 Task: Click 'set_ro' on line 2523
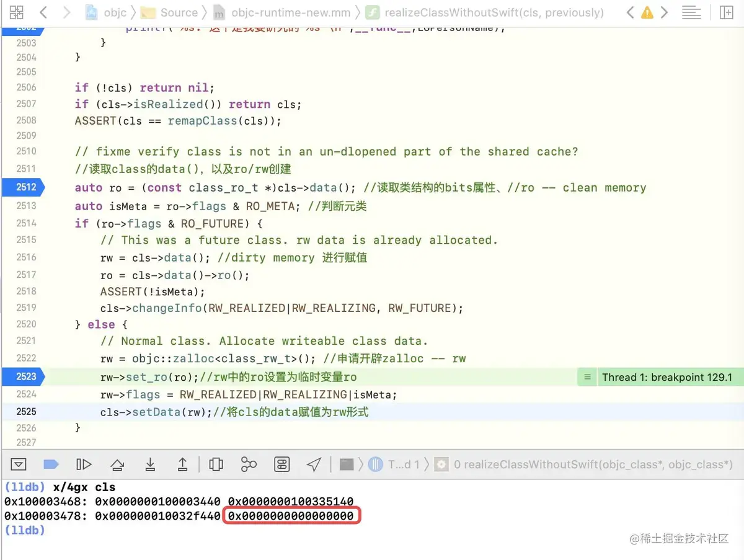pos(147,377)
